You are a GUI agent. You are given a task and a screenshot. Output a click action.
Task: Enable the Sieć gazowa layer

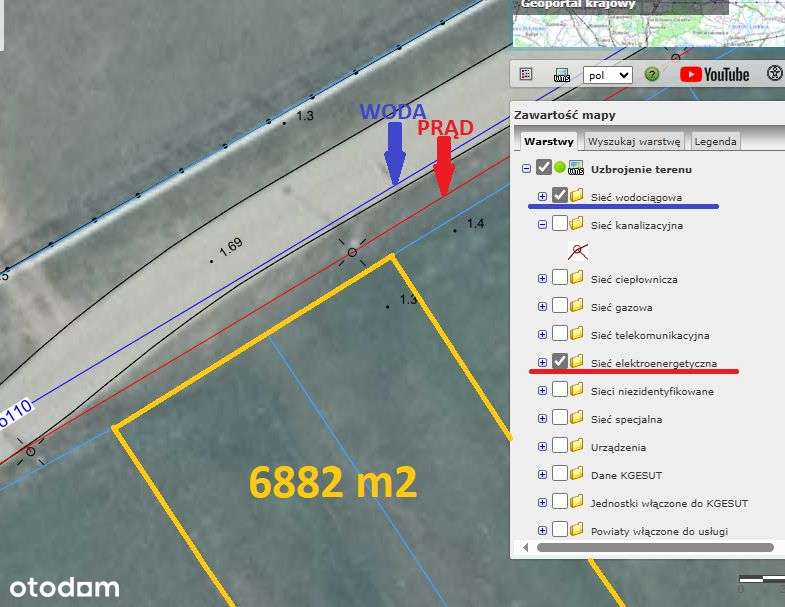(x=560, y=305)
